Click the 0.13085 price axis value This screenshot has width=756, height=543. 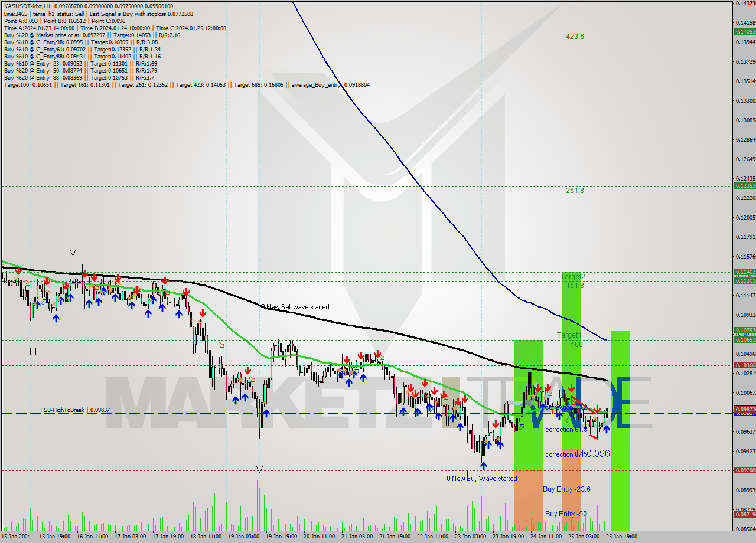745,120
